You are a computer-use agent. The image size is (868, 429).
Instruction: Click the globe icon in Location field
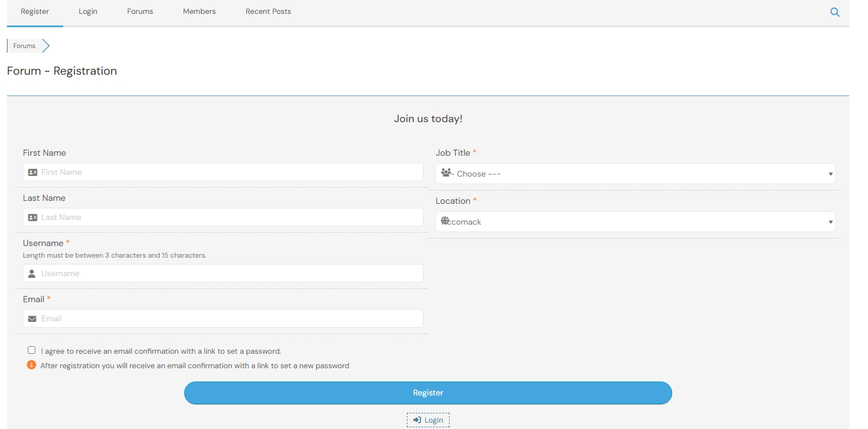coord(445,221)
